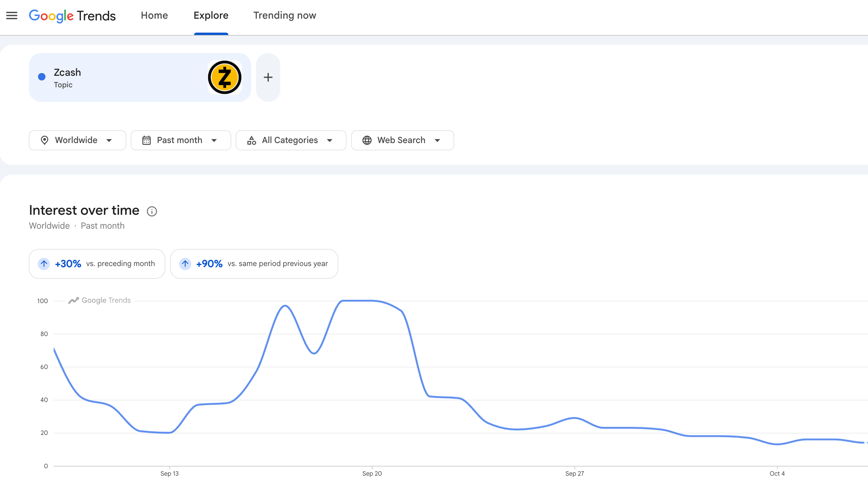Click the 'Worldwide · Past month' subtitle
The image size is (868, 492).
pyautogui.click(x=77, y=226)
